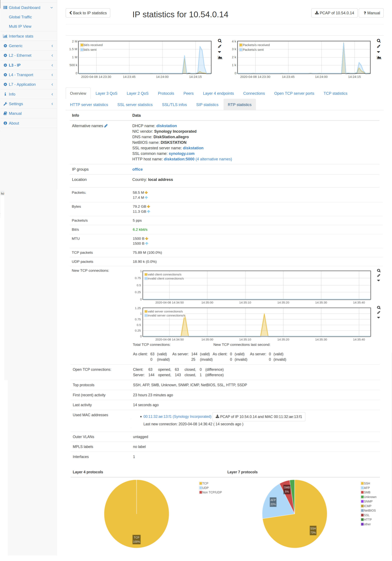Toggle valid client connections/s legend
The width and height of the screenshot is (392, 561).
coord(163,274)
